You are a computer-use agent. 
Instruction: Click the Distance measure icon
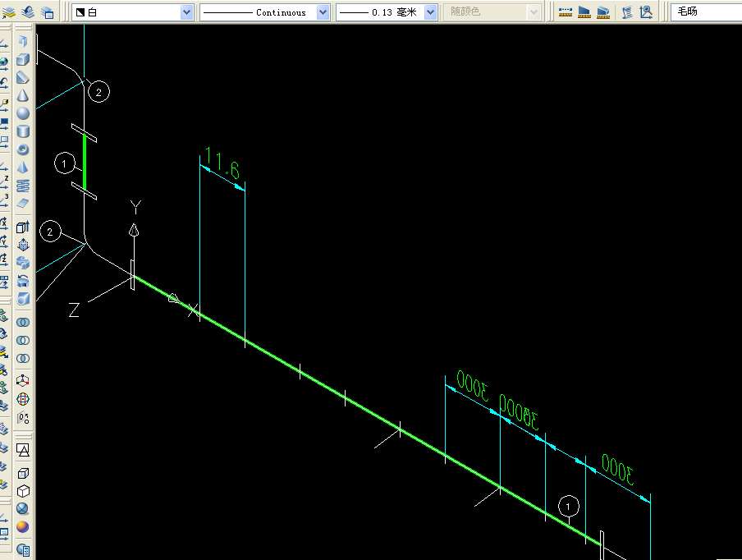(x=565, y=11)
